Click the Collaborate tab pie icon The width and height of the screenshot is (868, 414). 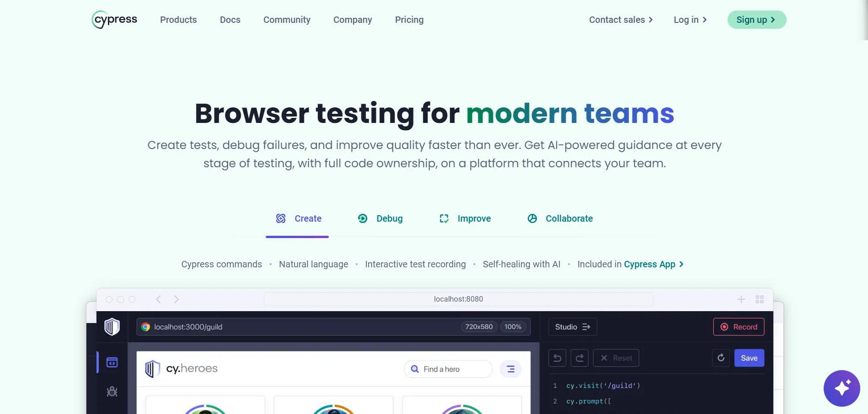(532, 218)
